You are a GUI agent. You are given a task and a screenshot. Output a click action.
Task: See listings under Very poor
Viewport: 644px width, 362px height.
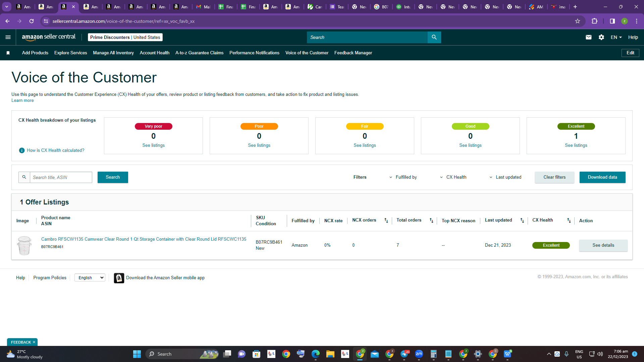click(x=154, y=145)
